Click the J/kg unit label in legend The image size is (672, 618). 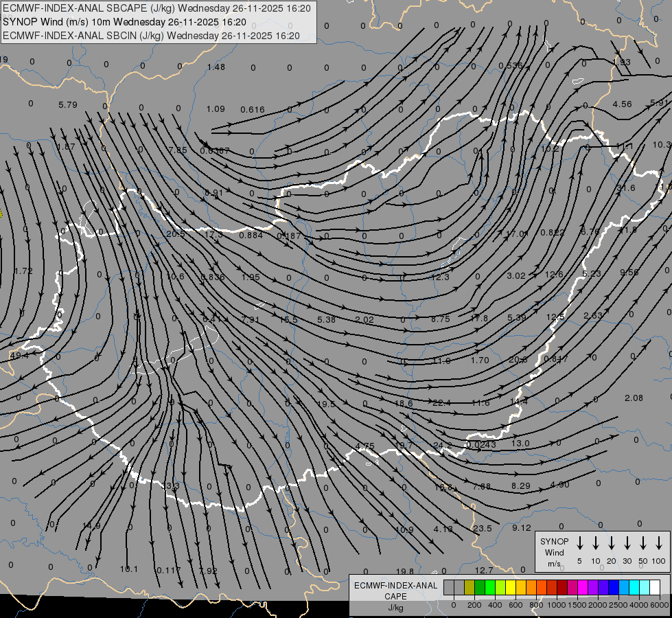point(395,608)
